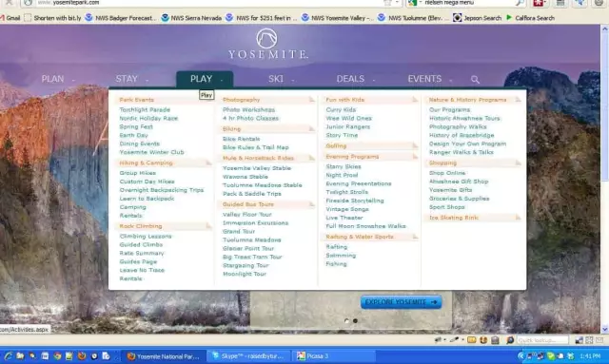Expand the Rock Climbing section arrow
The image size is (609, 364).
coord(209,226)
